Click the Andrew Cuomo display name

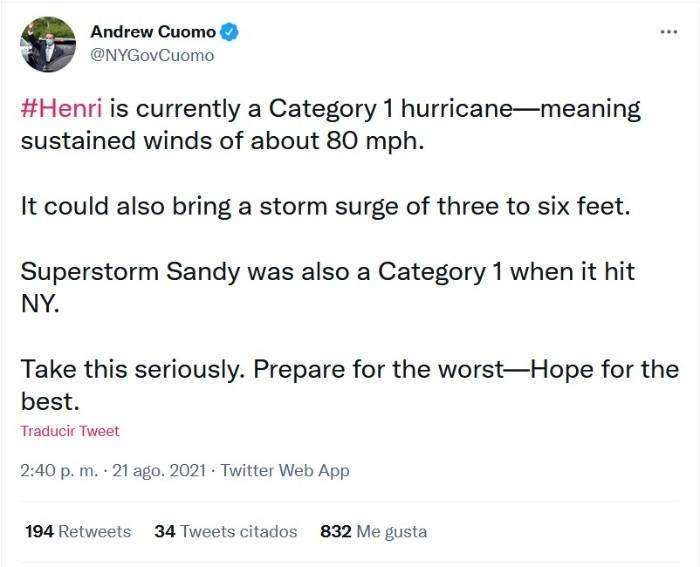(152, 32)
